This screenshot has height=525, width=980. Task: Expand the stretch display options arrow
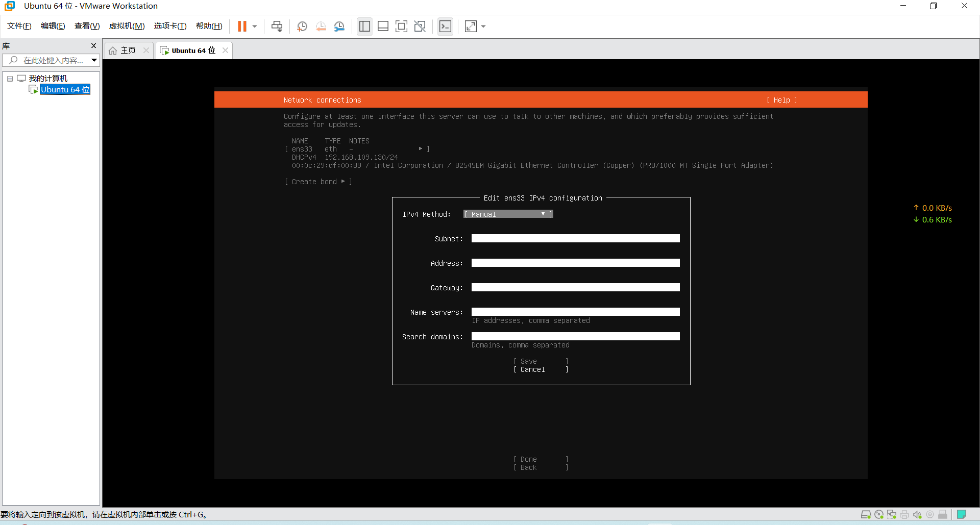(483, 27)
